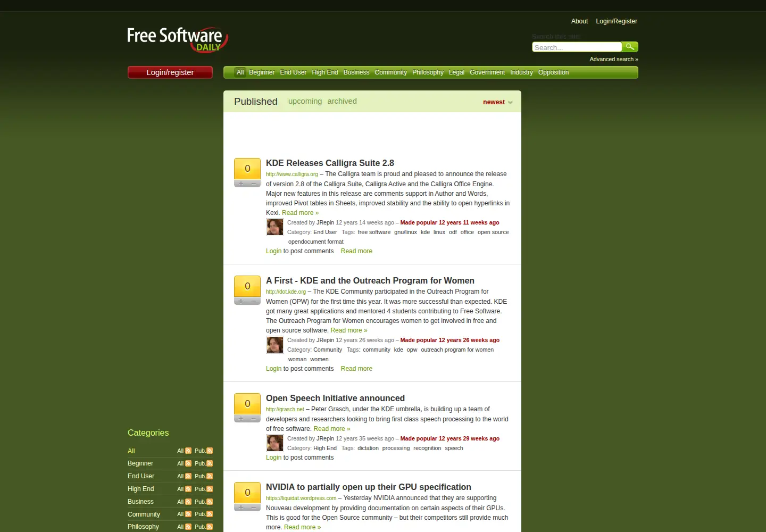The width and height of the screenshot is (766, 532).
Task: Open the Login/Register link in the header
Action: [x=617, y=21]
